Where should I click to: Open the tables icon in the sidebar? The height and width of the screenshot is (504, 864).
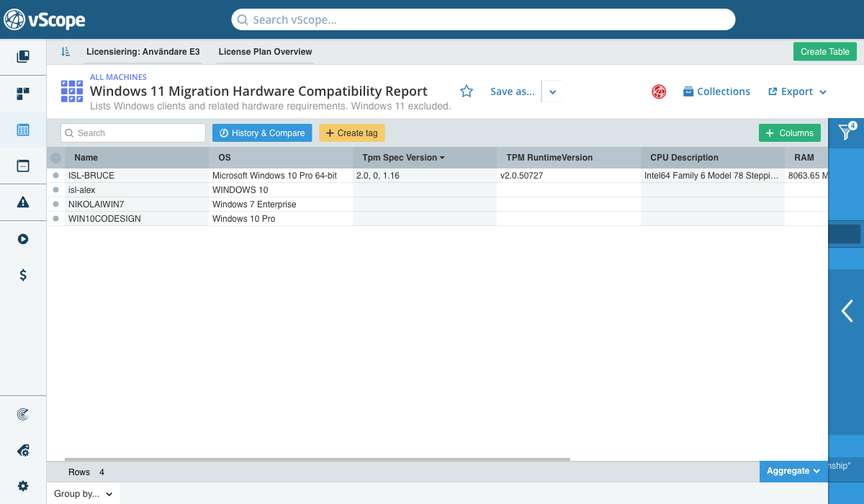(23, 130)
